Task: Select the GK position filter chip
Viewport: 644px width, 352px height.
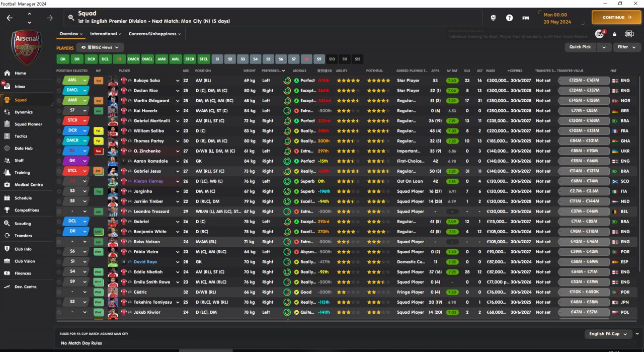Action: 63,59
